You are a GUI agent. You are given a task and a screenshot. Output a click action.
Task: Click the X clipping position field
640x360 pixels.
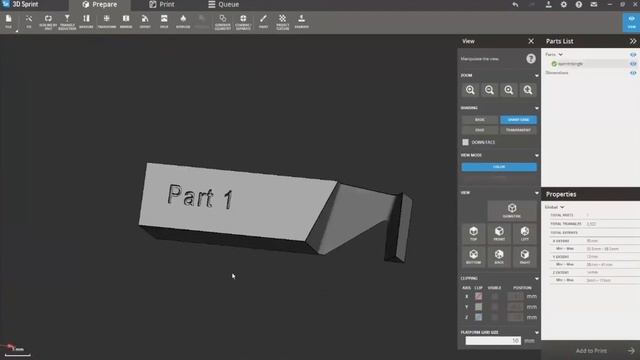coord(515,296)
